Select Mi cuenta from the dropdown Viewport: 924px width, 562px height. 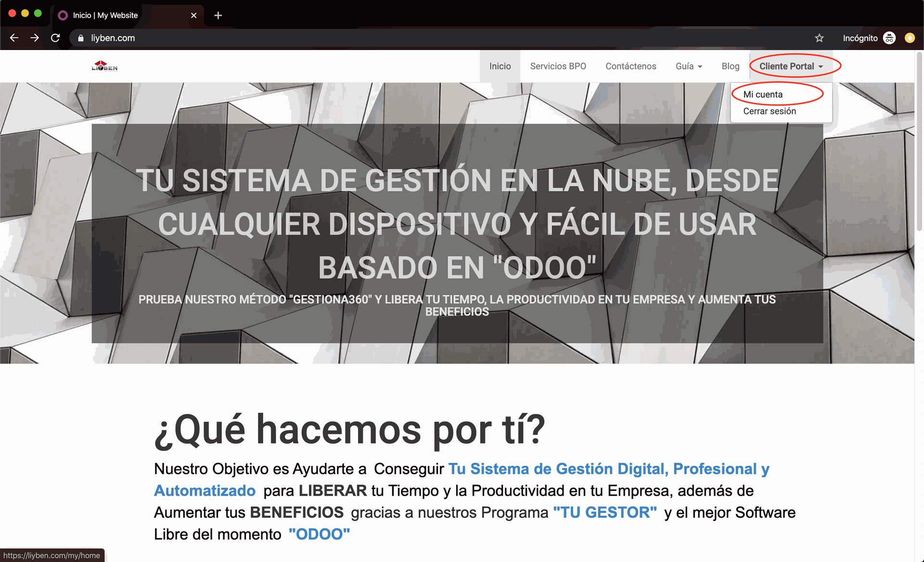[x=763, y=94]
